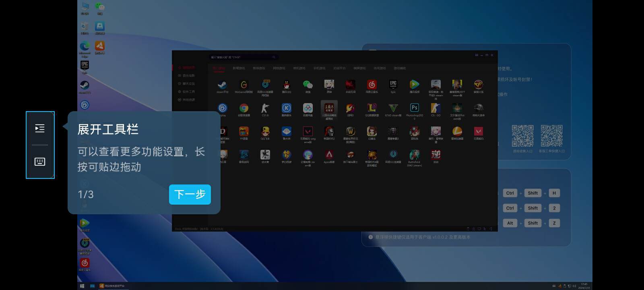
Task: Click the H key in shortcut panel
Action: click(554, 193)
